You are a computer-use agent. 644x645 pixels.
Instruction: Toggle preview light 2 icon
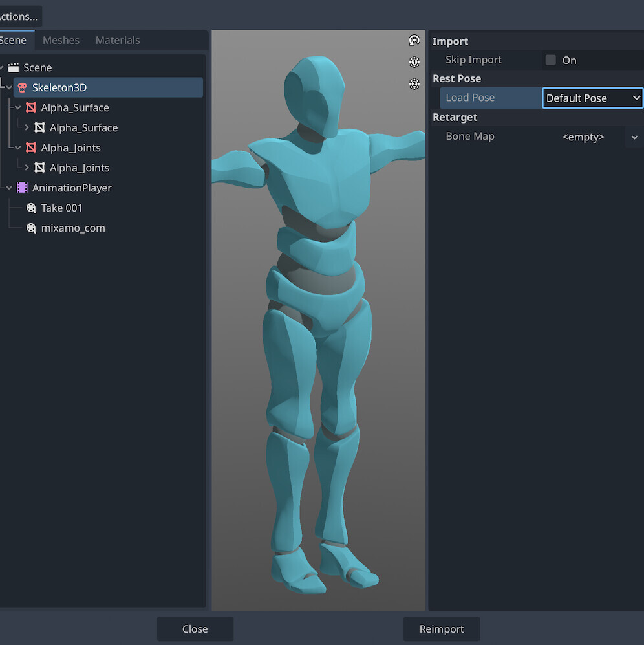pos(414,84)
